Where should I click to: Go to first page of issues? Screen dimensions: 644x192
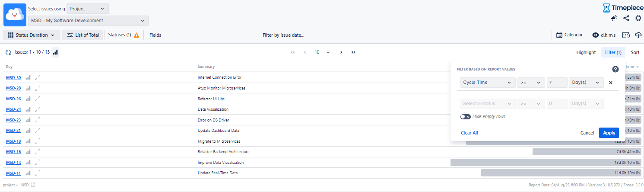(293, 52)
